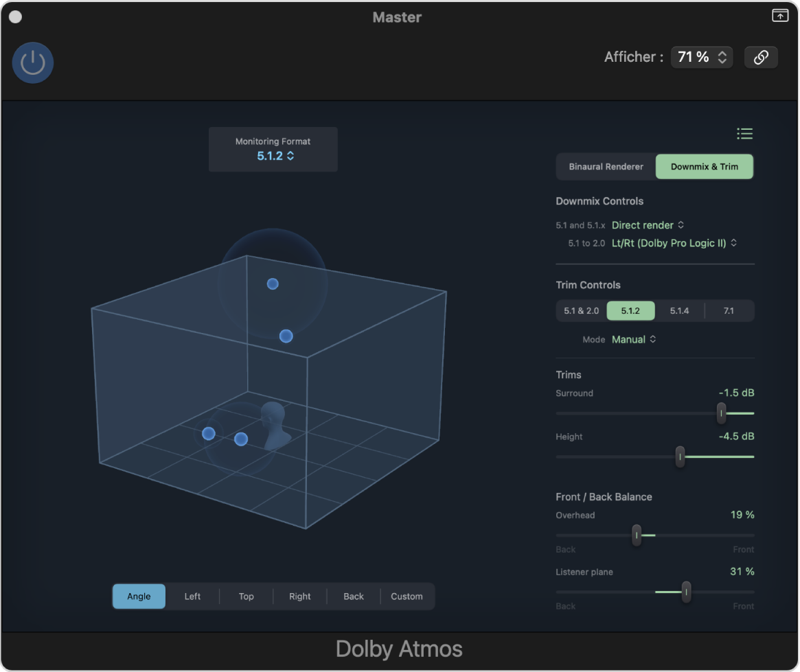The height and width of the screenshot is (672, 800).
Task: Open the Monitoring Format 5.1.2 dropdown
Action: 275,156
